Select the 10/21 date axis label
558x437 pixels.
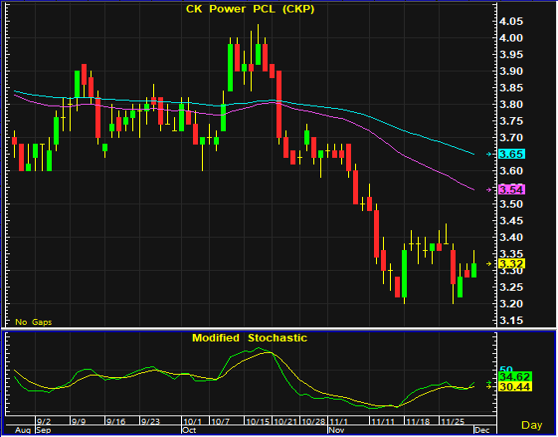tap(286, 422)
